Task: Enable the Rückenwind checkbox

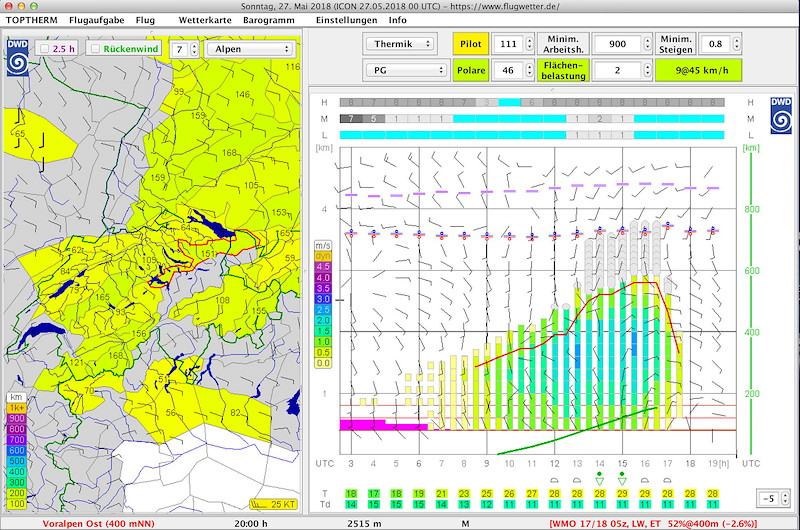Action: coord(95,49)
